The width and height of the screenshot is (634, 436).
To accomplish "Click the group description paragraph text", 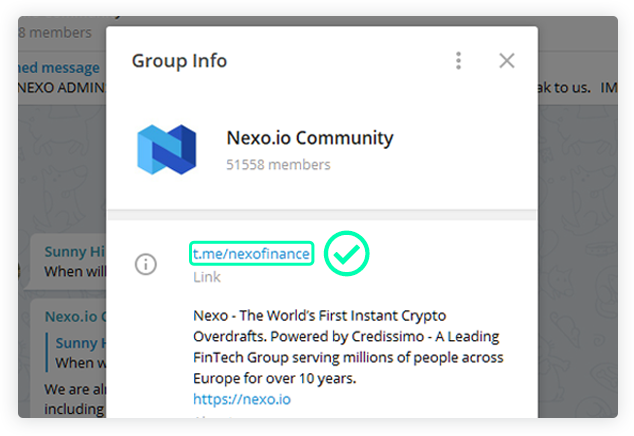I will tap(348, 347).
